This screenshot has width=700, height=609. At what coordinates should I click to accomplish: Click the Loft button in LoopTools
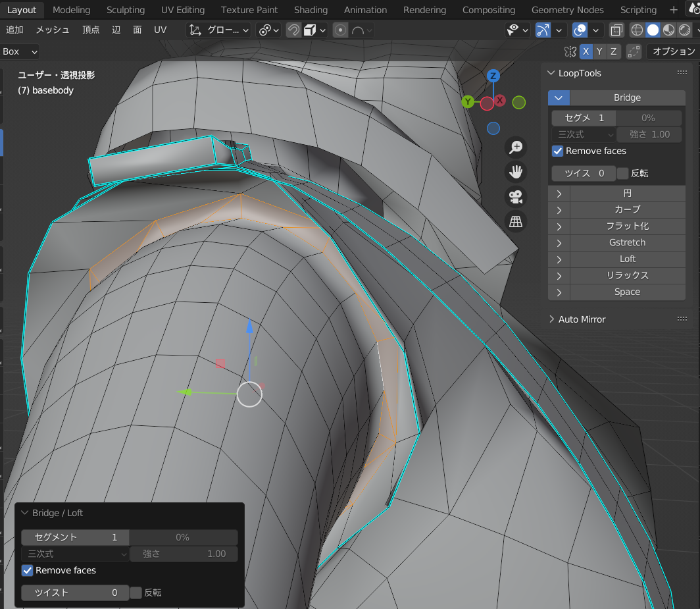point(627,259)
